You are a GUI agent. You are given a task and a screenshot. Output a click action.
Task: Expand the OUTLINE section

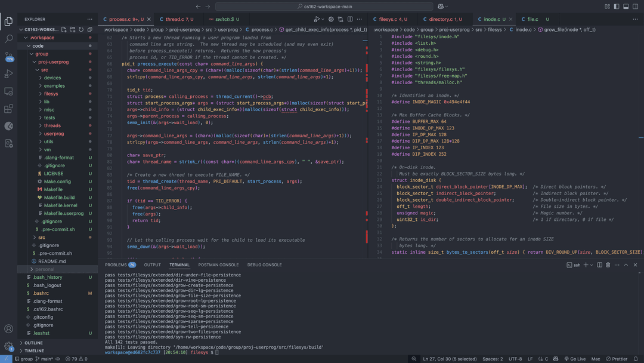pyautogui.click(x=34, y=343)
